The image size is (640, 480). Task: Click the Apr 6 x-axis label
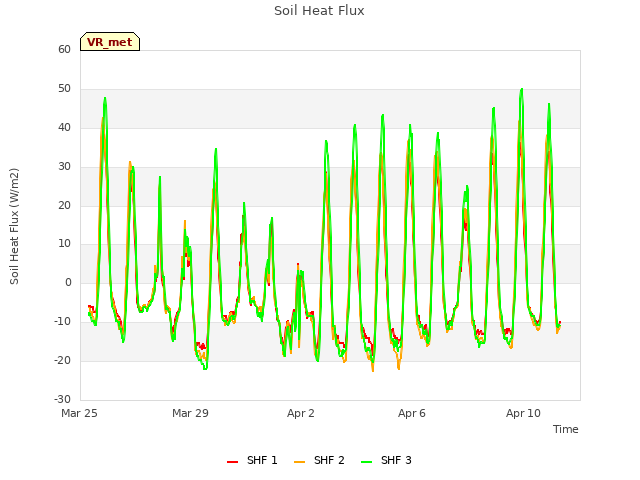pyautogui.click(x=412, y=413)
